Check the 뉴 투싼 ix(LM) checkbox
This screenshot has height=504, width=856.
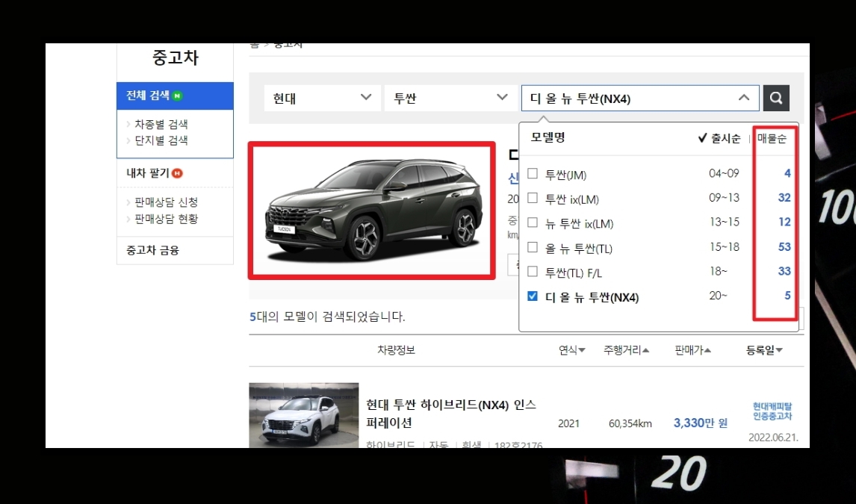point(533,223)
